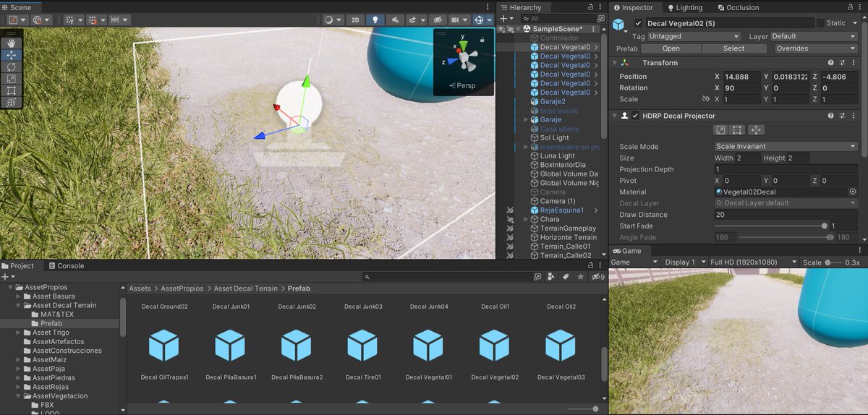Open the Inspector tab
The image size is (868, 415).
[x=633, y=7]
